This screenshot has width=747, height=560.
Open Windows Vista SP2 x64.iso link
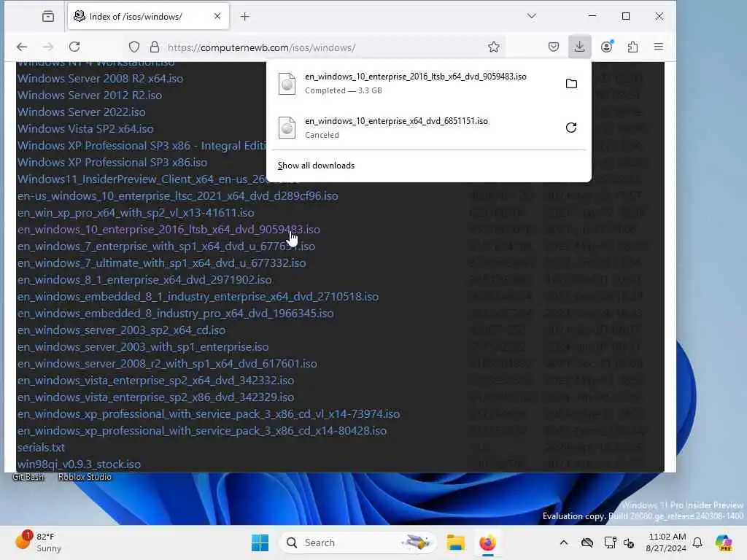coord(85,128)
